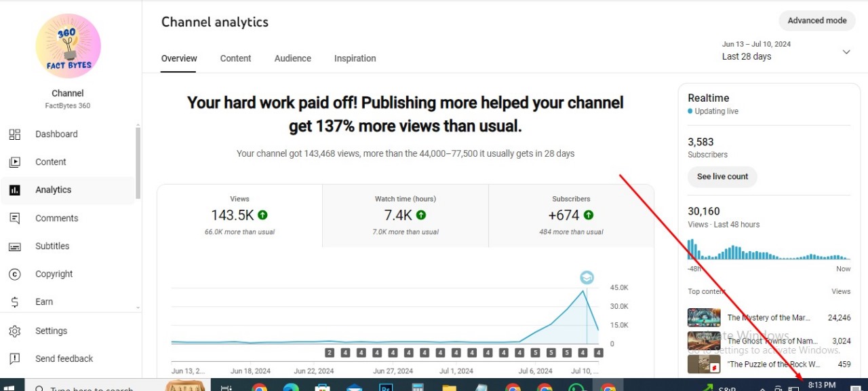Click the Send feedback icon
868x391 pixels.
point(14,359)
